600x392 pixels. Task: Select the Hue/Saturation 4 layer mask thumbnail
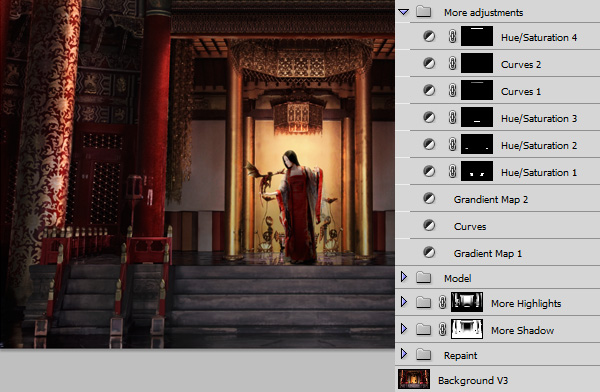tap(477, 36)
